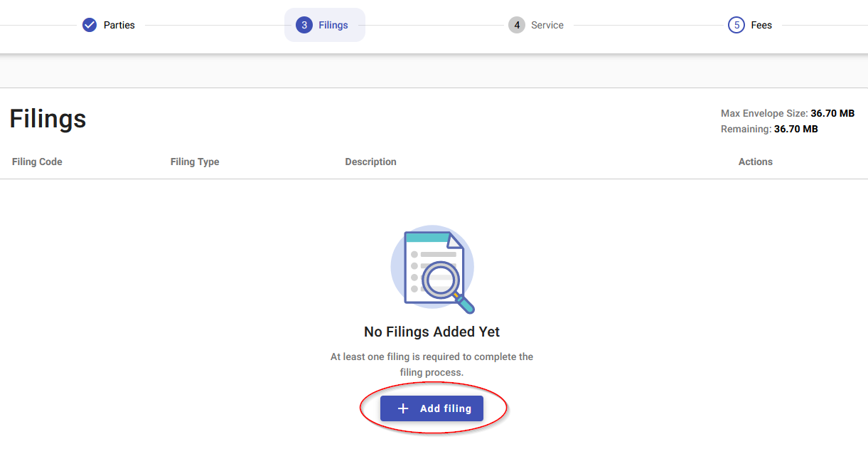
Task: Click the step 4 number circle
Action: coord(517,25)
